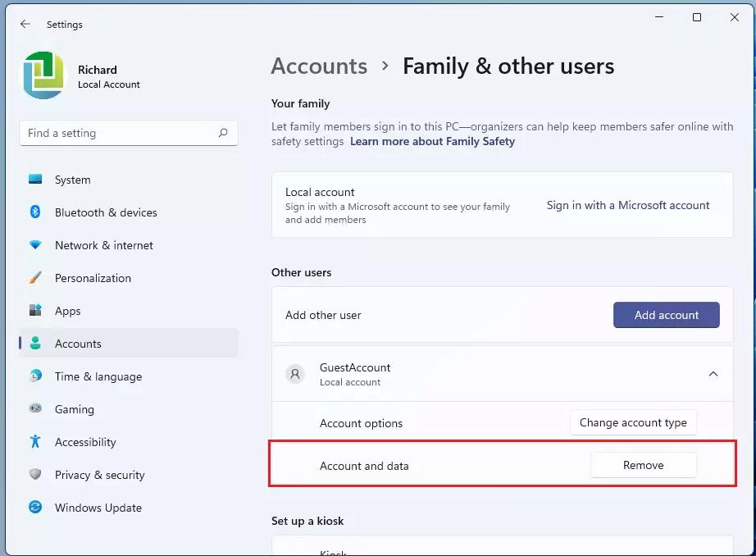Select the Network & internet wifi icon
The width and height of the screenshot is (756, 556).
click(x=35, y=245)
